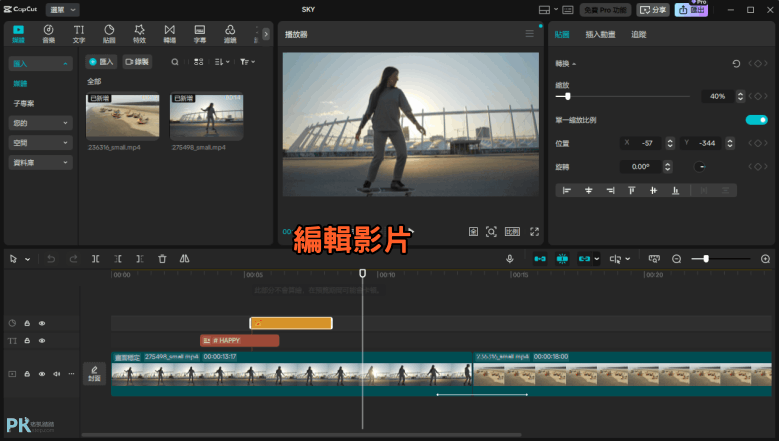Open the 文字 text panel icon

(79, 34)
